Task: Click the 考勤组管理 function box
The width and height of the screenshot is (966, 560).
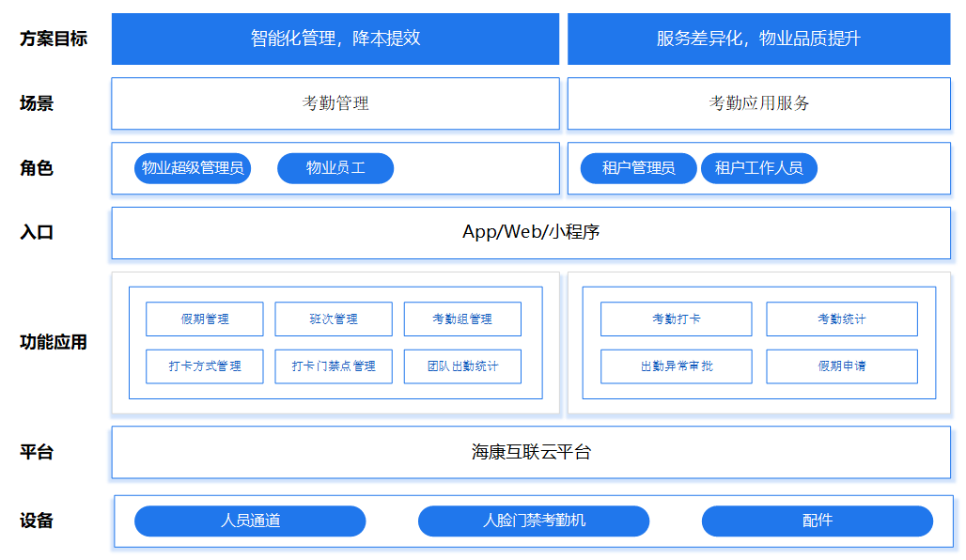Action: click(x=462, y=319)
